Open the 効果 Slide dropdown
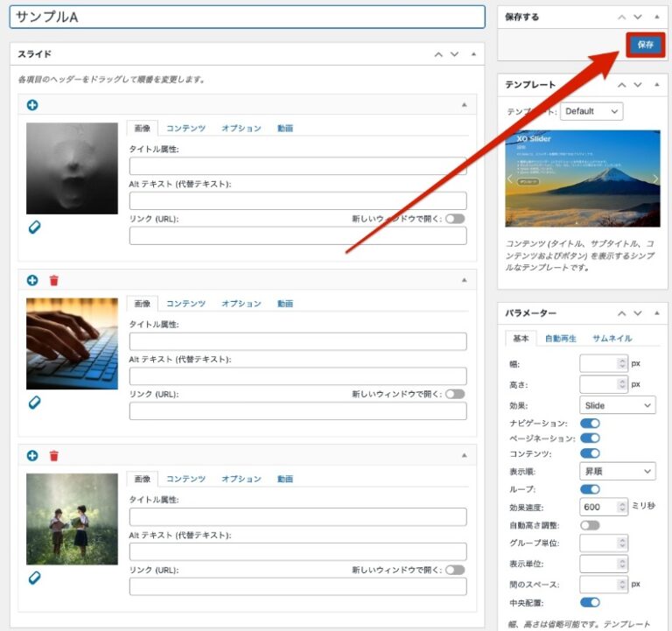Screen dimensions: 672x631 point(617,405)
